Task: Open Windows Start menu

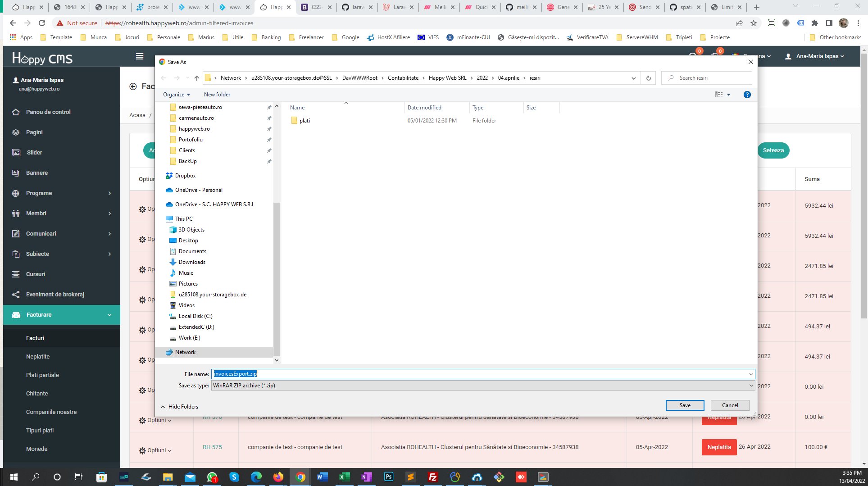Action: pyautogui.click(x=14, y=477)
